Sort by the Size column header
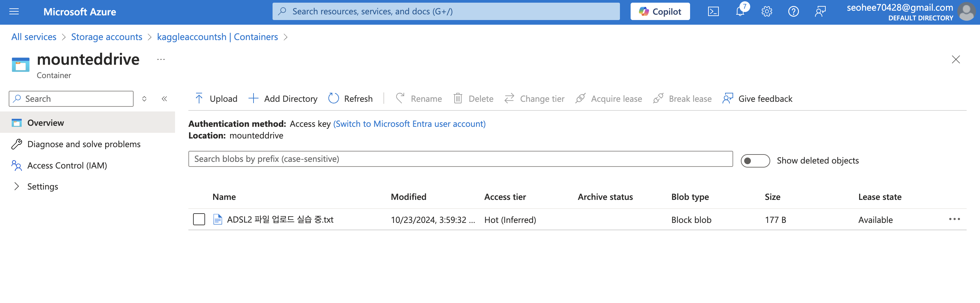980x303 pixels. 772,197
